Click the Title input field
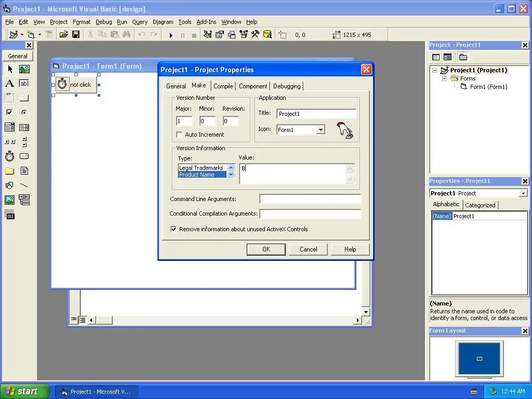This screenshot has width=532, height=399. [316, 114]
